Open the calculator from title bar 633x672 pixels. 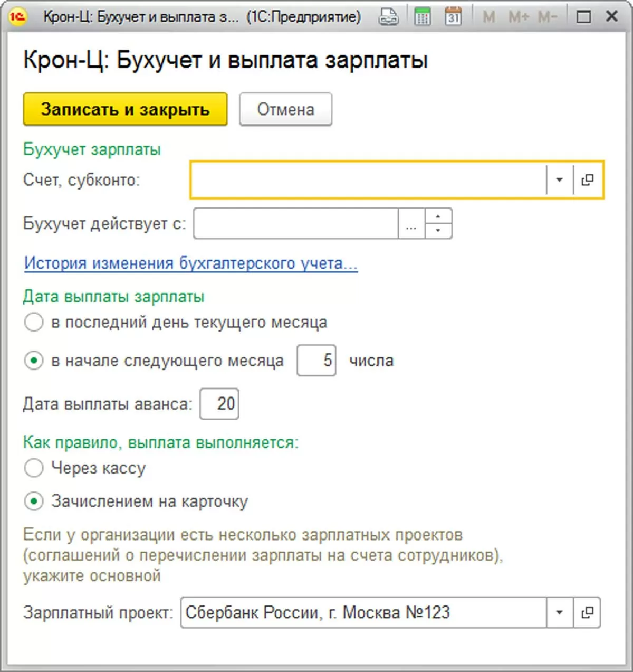[x=422, y=17]
